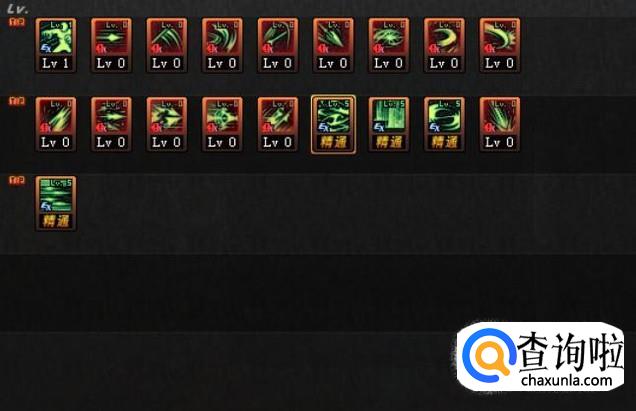Select the green warrior skill at Lv 1

click(56, 45)
